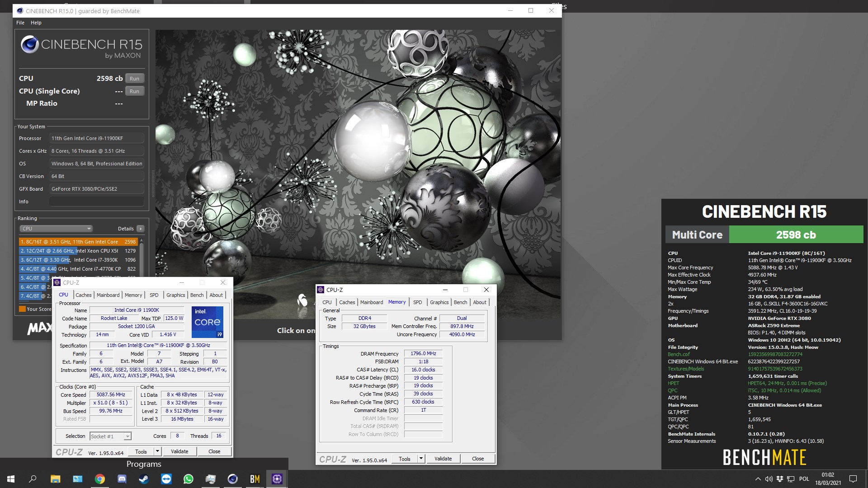Click the volume speaker tray icon

coord(769,479)
